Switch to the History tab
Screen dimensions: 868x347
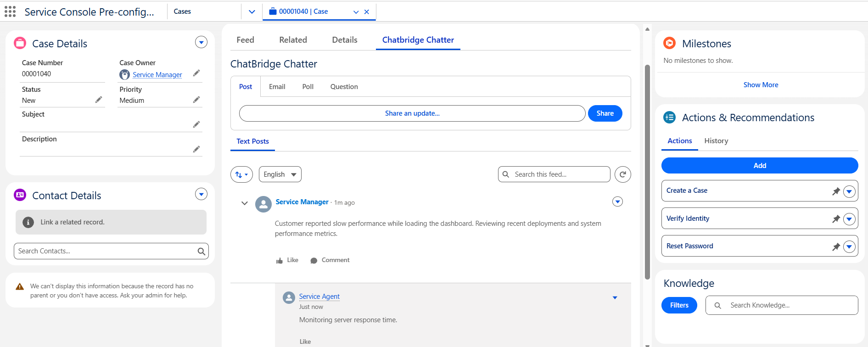[716, 141]
